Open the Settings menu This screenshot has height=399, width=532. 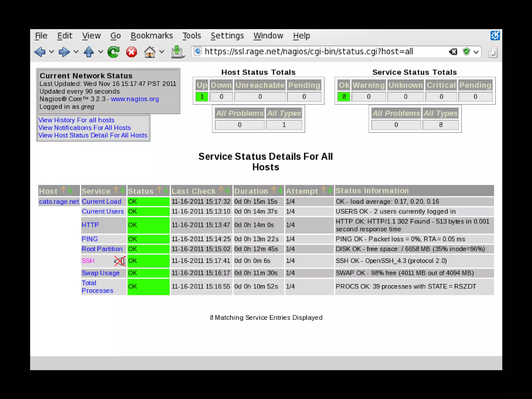(x=227, y=36)
